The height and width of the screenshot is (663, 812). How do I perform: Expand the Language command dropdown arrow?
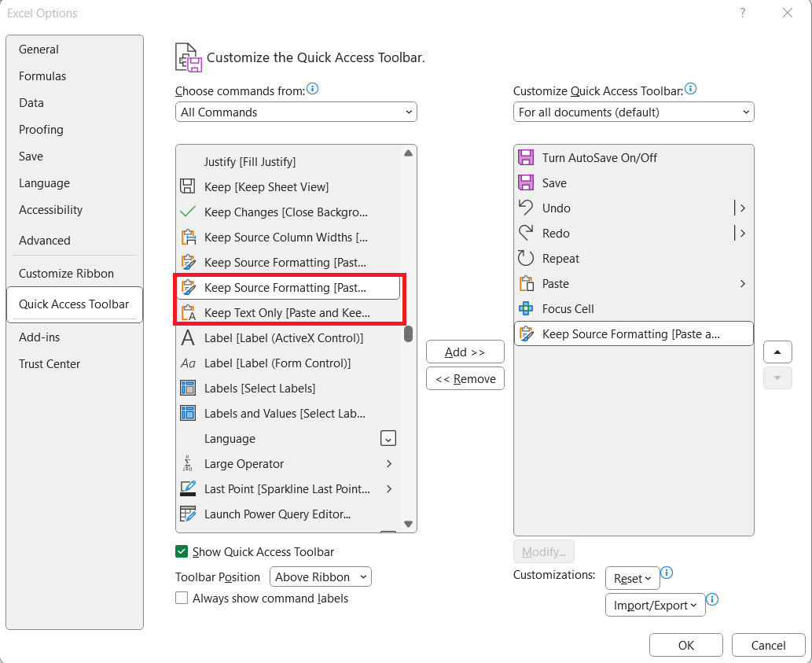(388, 438)
